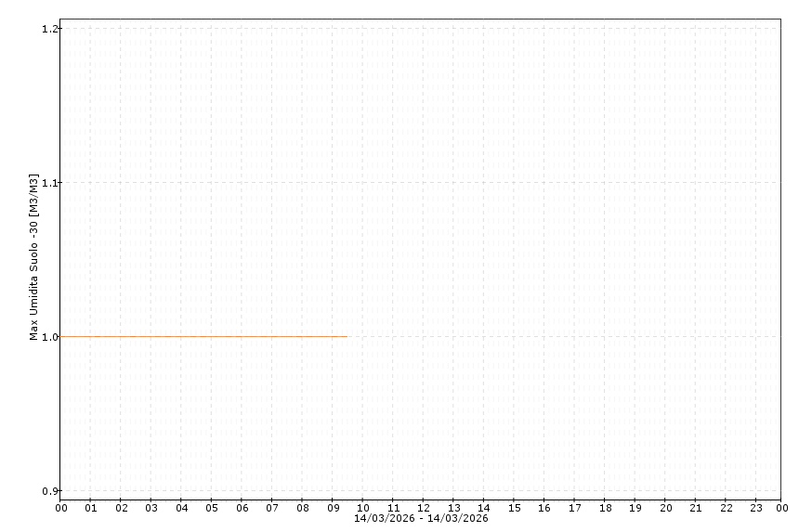This screenshot has width=799, height=532.
Task: Select the 07 hour marker
Action: click(272, 508)
